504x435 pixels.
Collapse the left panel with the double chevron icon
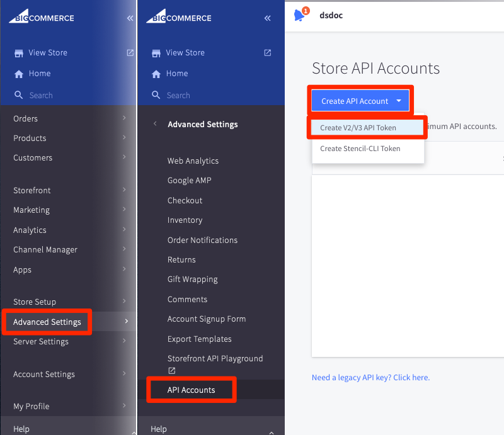click(x=130, y=18)
